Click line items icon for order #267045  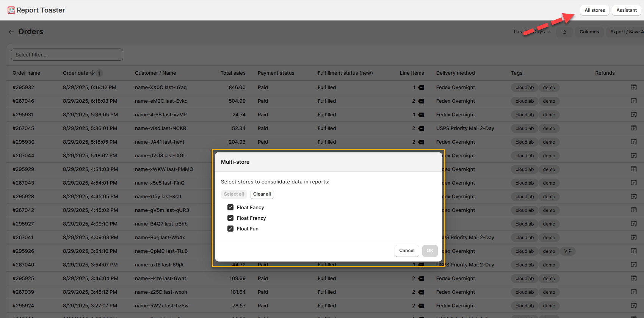coord(421,128)
